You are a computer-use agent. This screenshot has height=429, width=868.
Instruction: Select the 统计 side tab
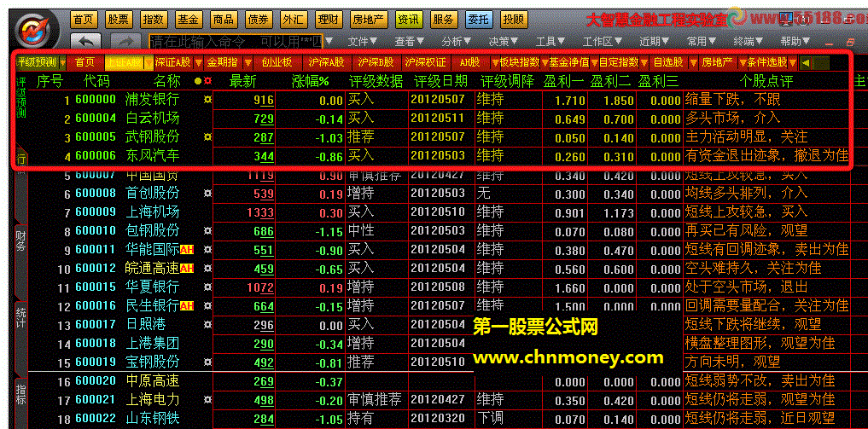[20, 318]
